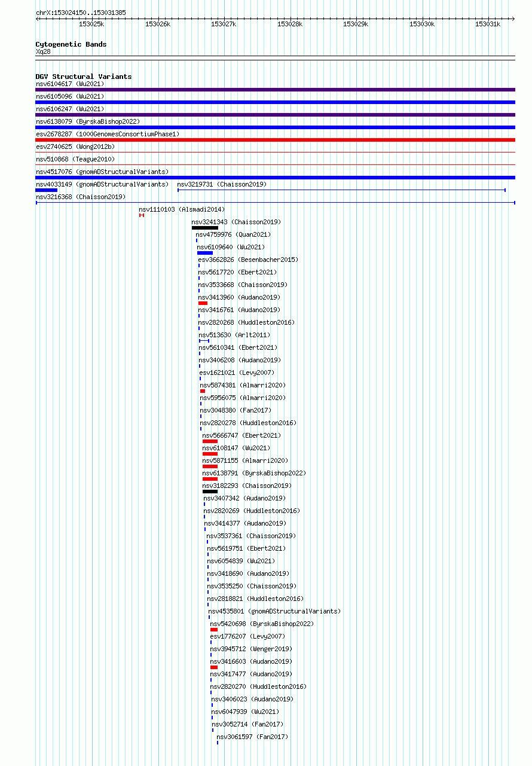The image size is (532, 766).
Task: Open variant esv3662826 (Besenbacher2015)
Action: pos(249,260)
